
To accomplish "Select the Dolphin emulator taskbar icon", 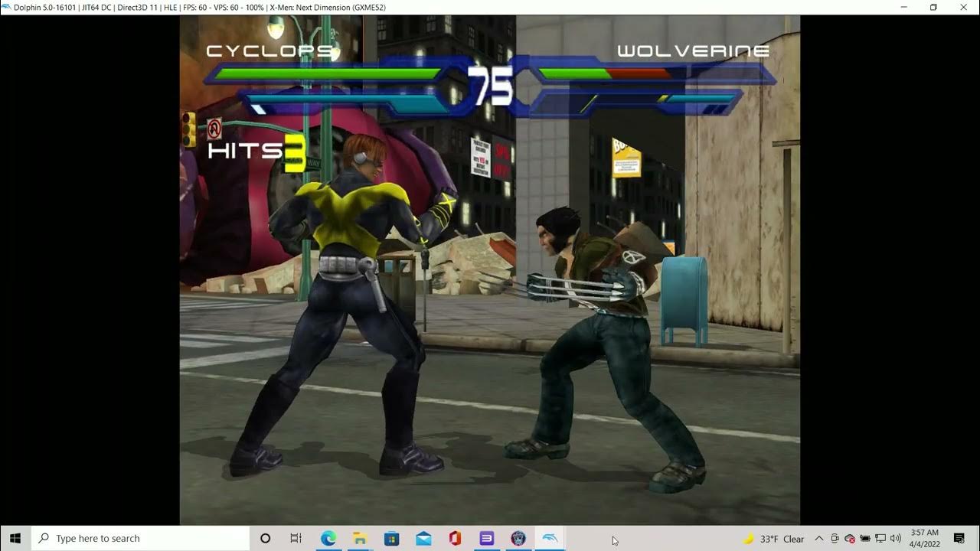I will pyautogui.click(x=550, y=539).
